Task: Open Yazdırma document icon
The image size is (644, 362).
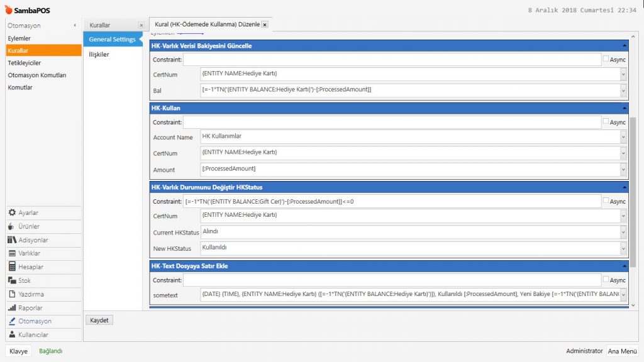Action: 12,294
